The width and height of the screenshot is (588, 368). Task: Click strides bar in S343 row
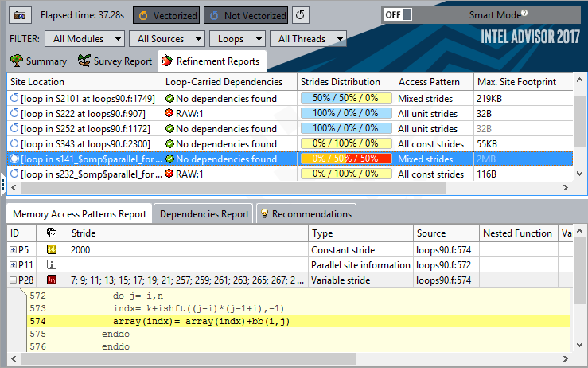pos(346,143)
